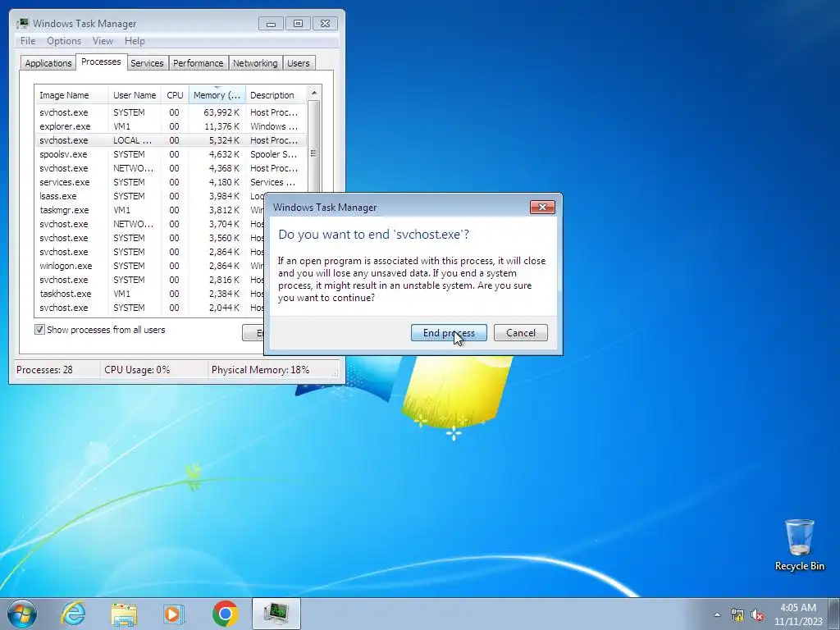The width and height of the screenshot is (840, 630).
Task: Select the winlogon.exe process row
Action: (x=150, y=266)
